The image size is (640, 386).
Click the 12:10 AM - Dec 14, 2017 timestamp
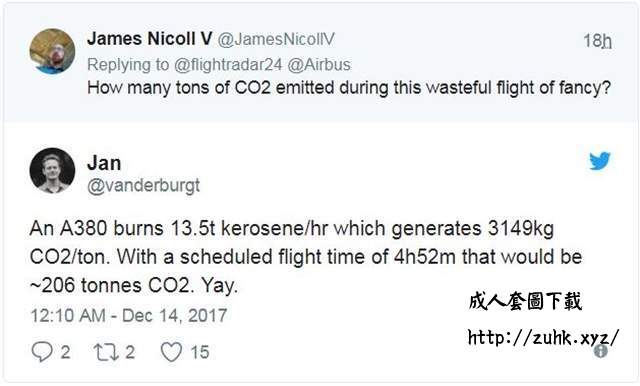(x=129, y=315)
